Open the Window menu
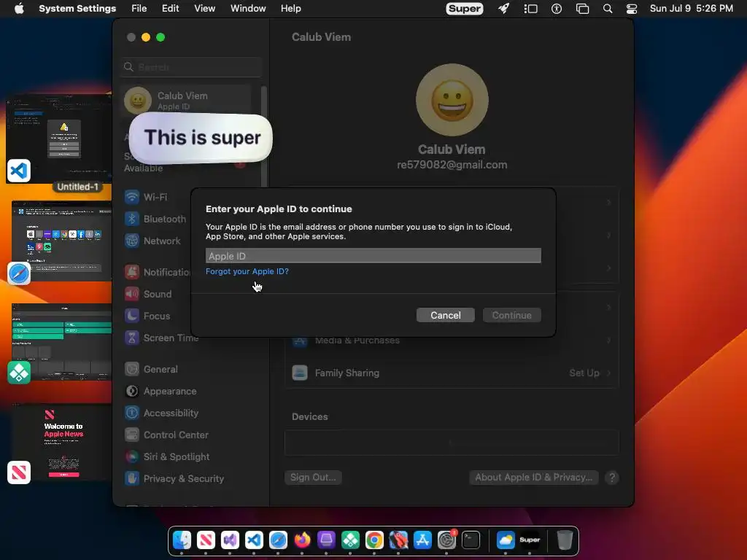This screenshot has width=747, height=560. pos(248,9)
